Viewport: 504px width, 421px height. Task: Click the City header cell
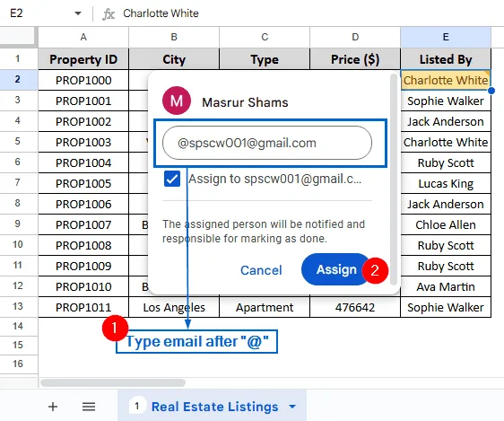click(x=174, y=59)
